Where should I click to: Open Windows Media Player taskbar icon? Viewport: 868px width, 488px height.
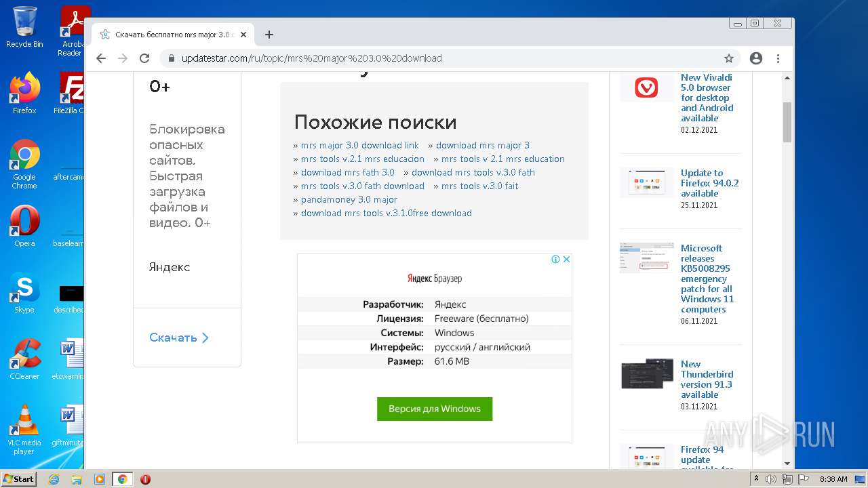[100, 479]
